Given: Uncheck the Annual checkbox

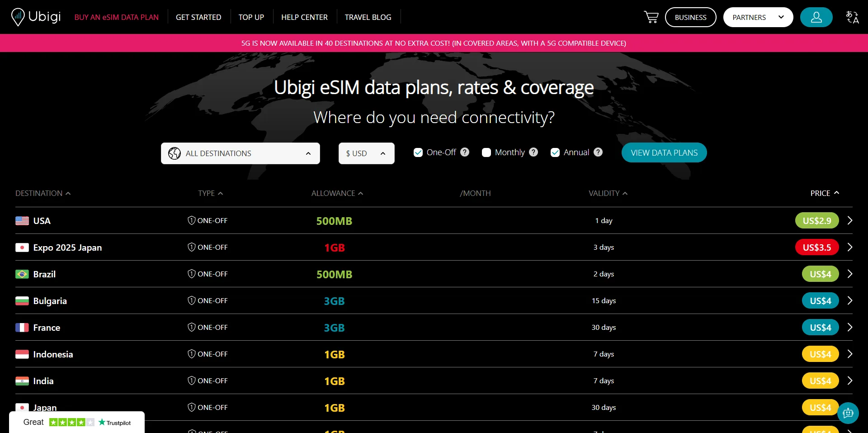Looking at the screenshot, I should (555, 152).
